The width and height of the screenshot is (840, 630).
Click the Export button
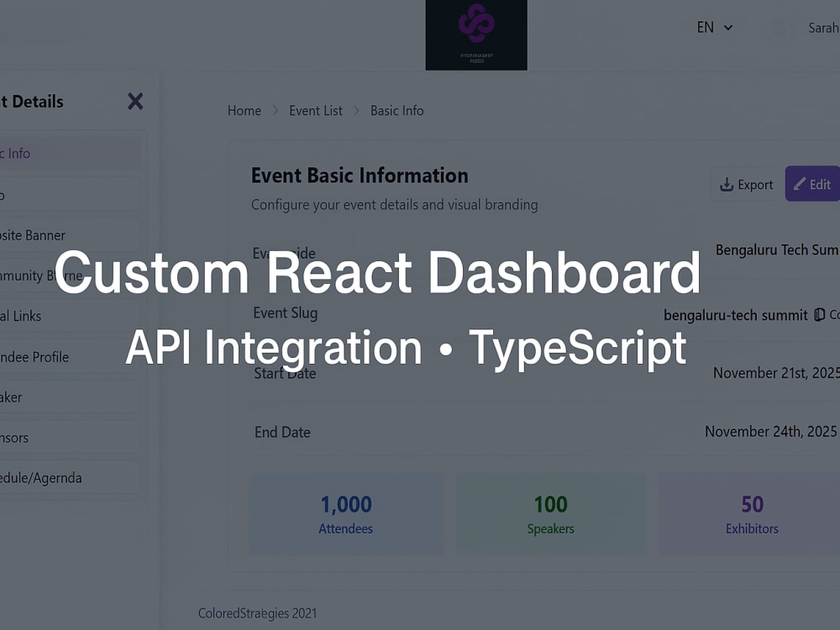746,184
